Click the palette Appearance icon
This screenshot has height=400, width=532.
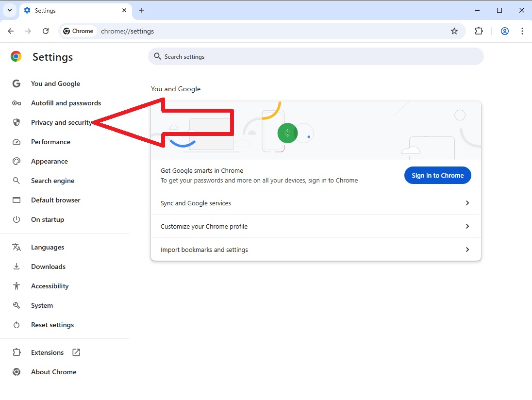pos(17,161)
